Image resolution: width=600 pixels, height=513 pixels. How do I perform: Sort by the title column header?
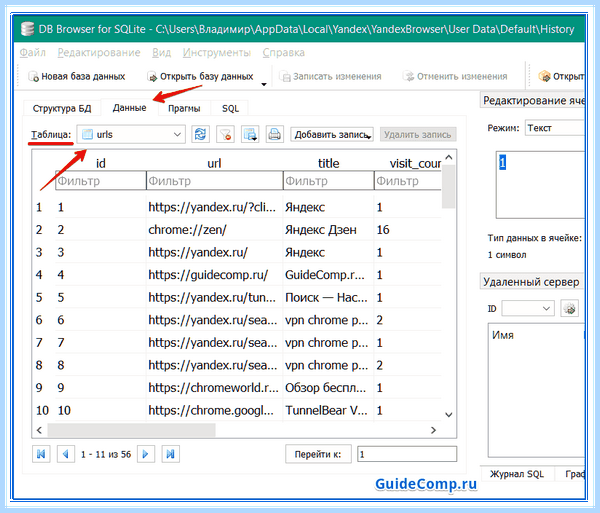tap(328, 163)
